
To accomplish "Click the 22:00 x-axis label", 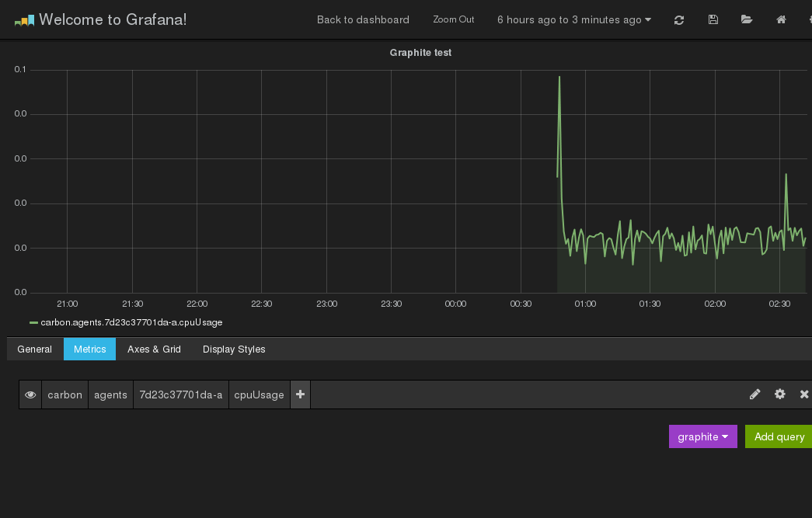I will (197, 304).
